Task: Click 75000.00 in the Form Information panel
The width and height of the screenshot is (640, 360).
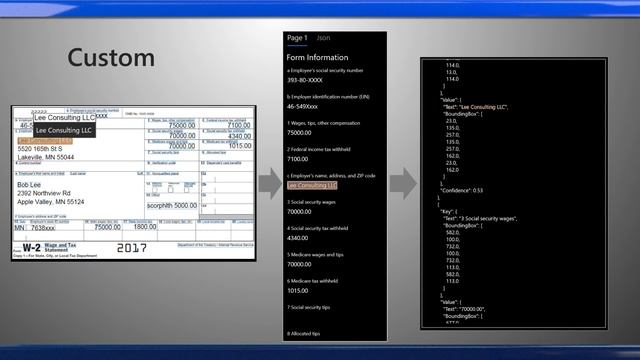Action: (x=299, y=133)
